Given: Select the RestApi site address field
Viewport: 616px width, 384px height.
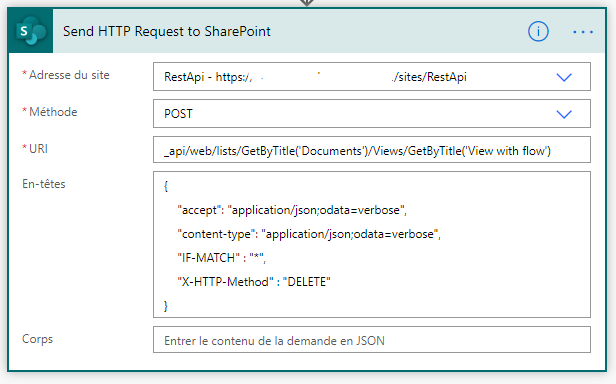Looking at the screenshot, I should click(372, 77).
